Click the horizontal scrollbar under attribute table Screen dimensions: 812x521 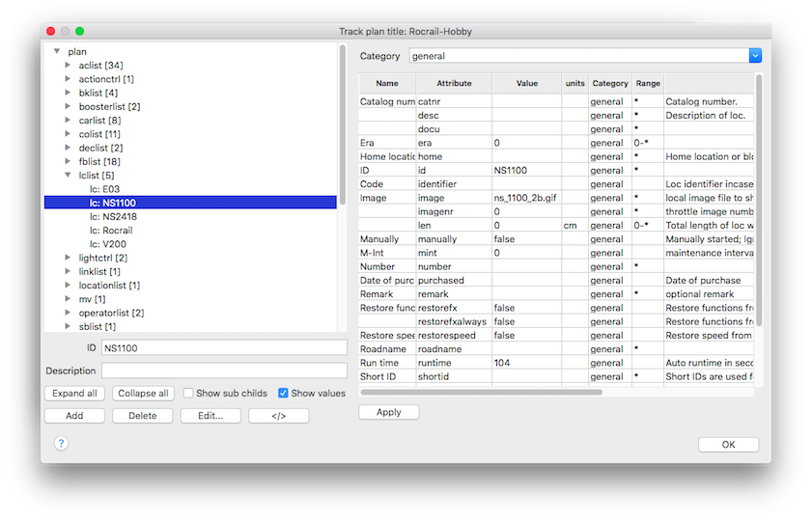[x=481, y=392]
